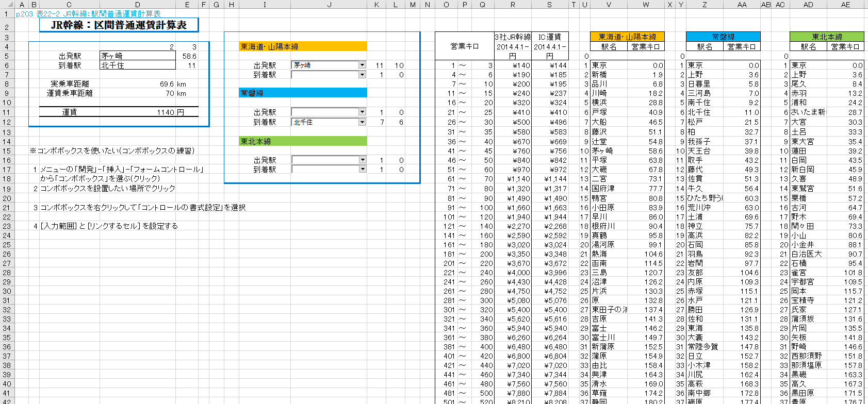Select the 赤羽 station cell
Viewport: 868px width, 404px height.
pos(808,93)
